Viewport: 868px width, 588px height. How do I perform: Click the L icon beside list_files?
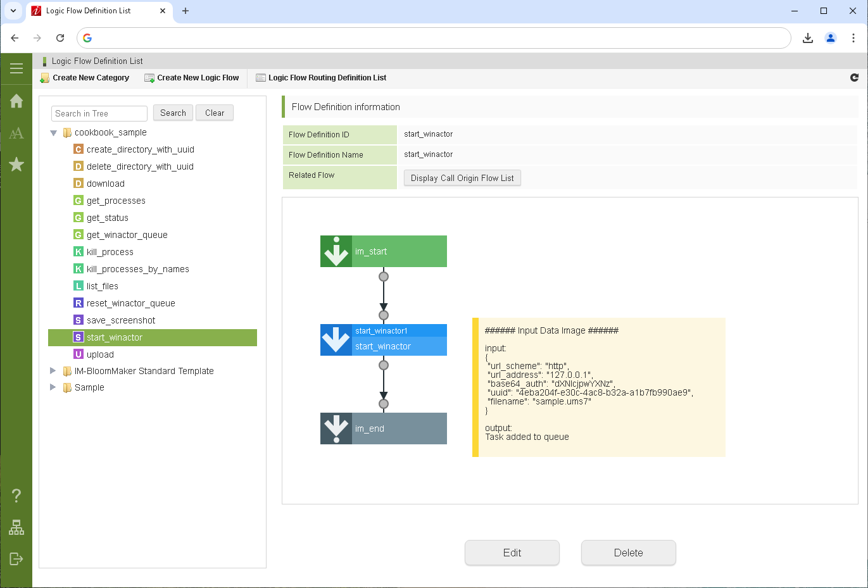click(x=79, y=286)
